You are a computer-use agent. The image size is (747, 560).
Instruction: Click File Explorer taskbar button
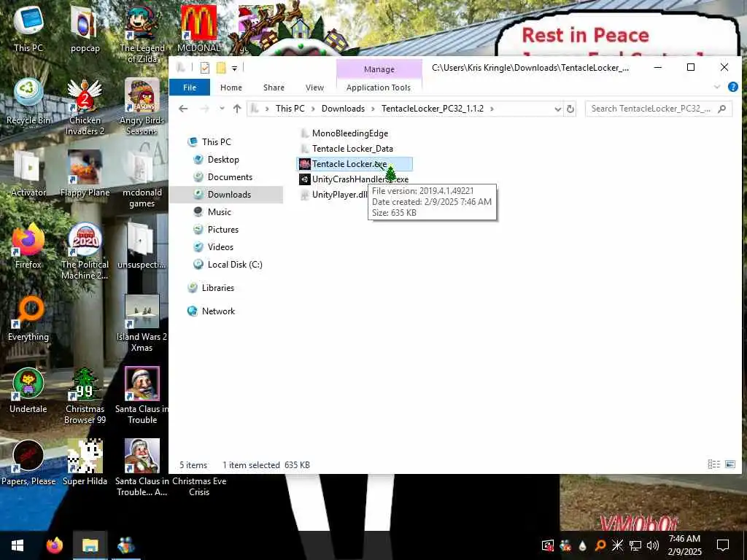(x=90, y=545)
